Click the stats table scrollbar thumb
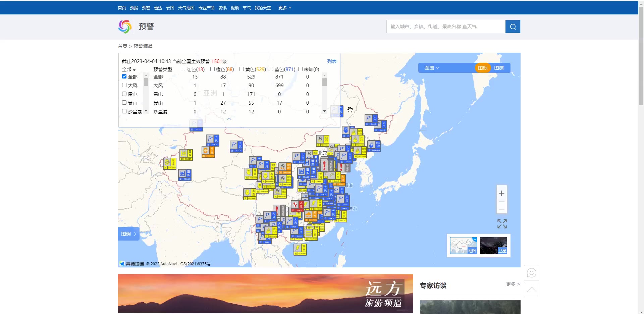Image resolution: width=644 pixels, height=314 pixels. click(324, 82)
